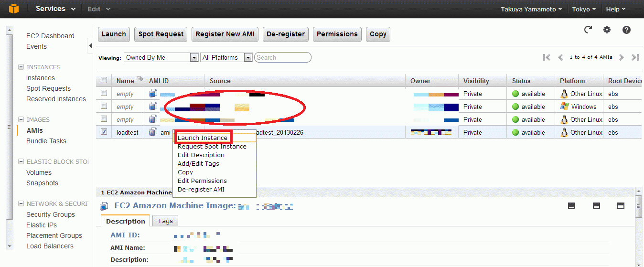Click the Launch button
The width and height of the screenshot is (644, 267).
pos(114,34)
